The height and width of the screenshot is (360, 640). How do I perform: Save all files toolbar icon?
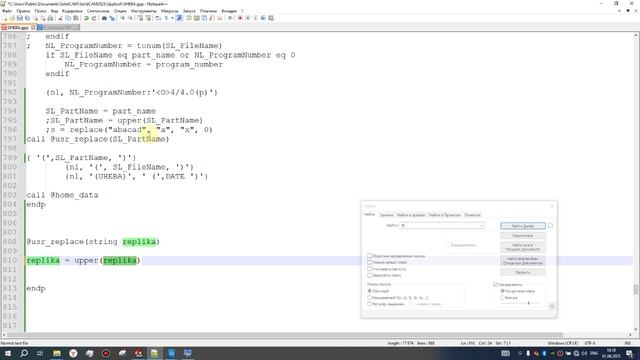[27, 18]
